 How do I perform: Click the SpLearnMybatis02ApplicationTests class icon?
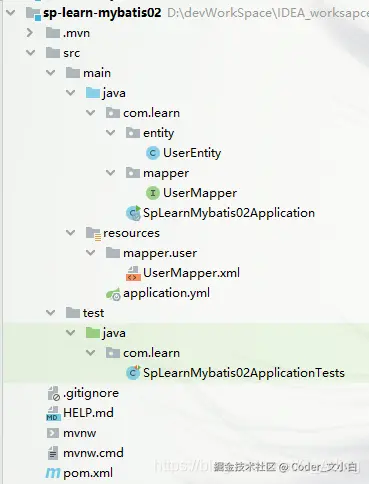coord(133,373)
